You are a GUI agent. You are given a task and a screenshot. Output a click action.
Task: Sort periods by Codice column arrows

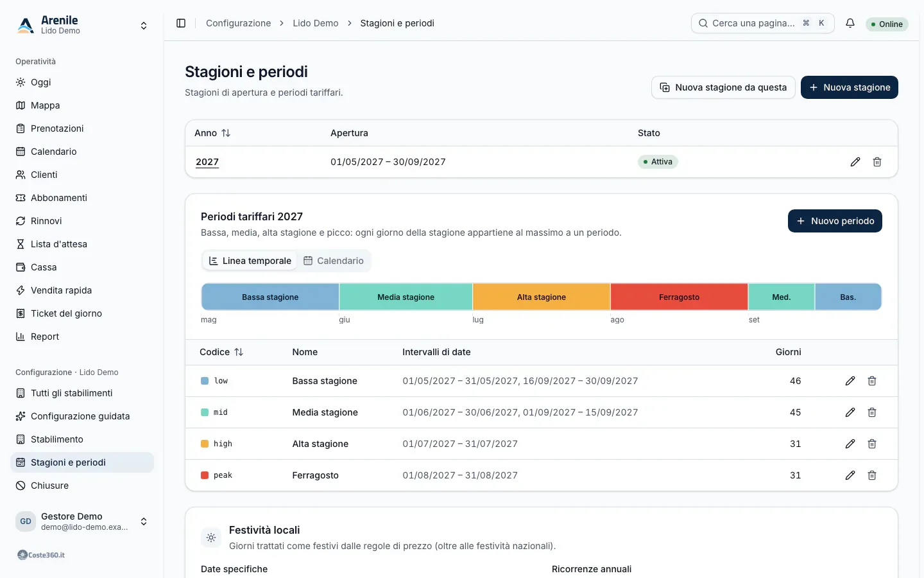coord(239,352)
